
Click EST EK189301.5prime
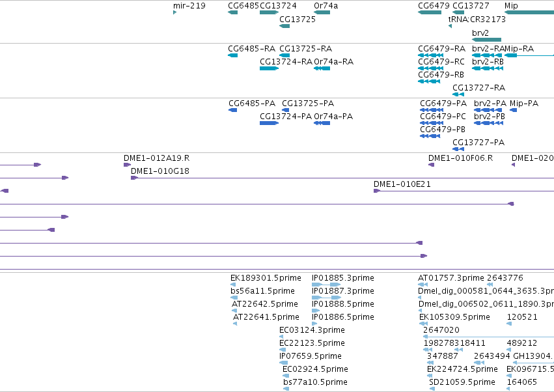(x=266, y=278)
